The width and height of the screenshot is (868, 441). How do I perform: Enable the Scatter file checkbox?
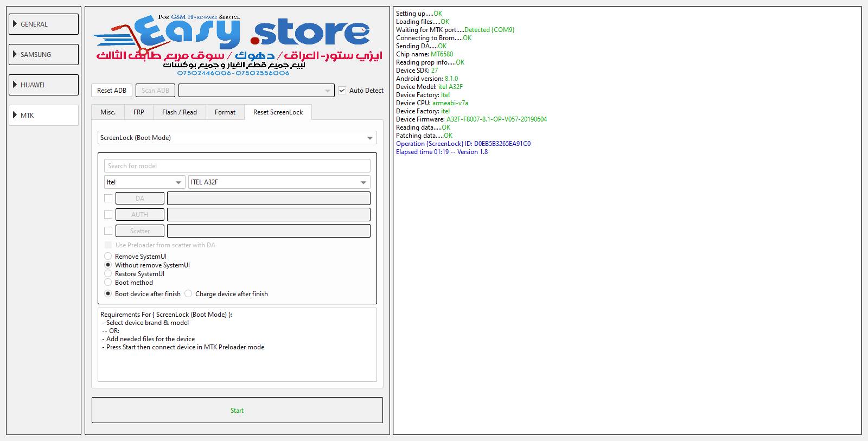coord(108,231)
